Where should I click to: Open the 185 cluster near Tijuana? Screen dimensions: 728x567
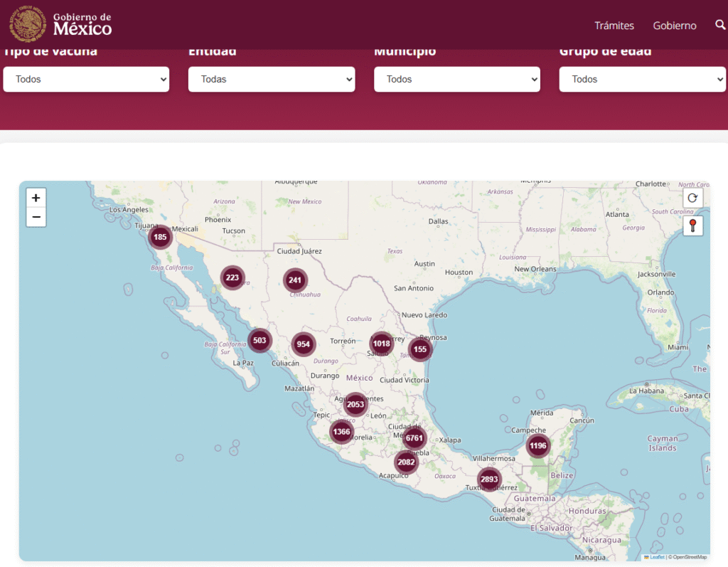(x=160, y=237)
